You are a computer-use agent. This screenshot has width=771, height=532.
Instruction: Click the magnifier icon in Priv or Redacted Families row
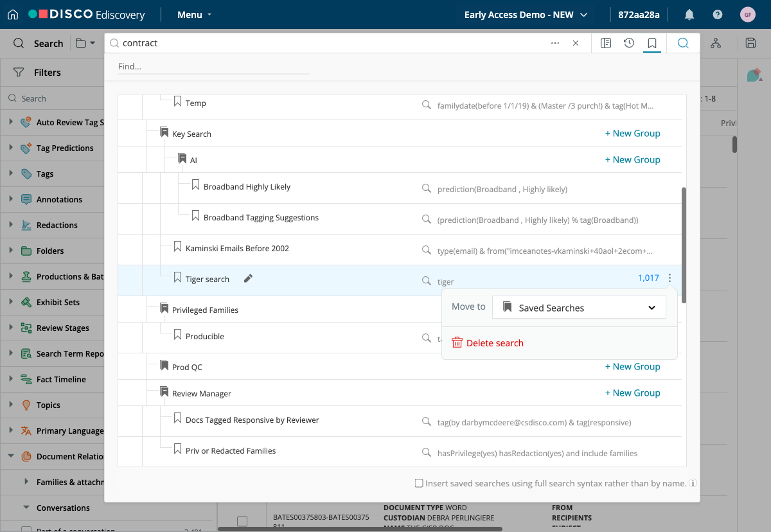(x=426, y=452)
